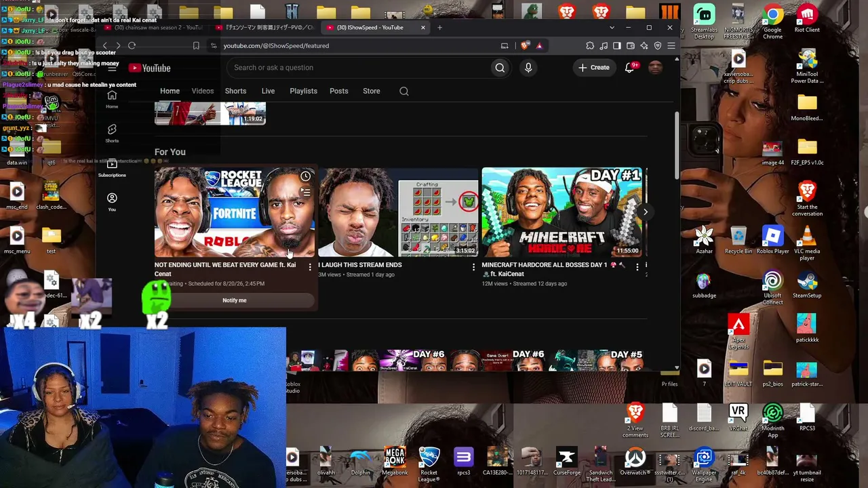Open Streamlabs Desktop from the desktop
Image resolution: width=868 pixels, height=488 pixels.
(x=704, y=21)
